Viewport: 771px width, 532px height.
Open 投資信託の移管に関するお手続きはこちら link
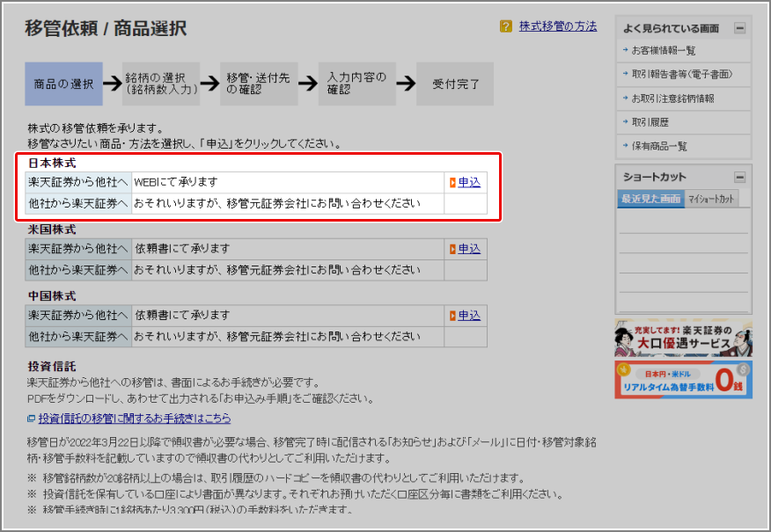pyautogui.click(x=135, y=418)
